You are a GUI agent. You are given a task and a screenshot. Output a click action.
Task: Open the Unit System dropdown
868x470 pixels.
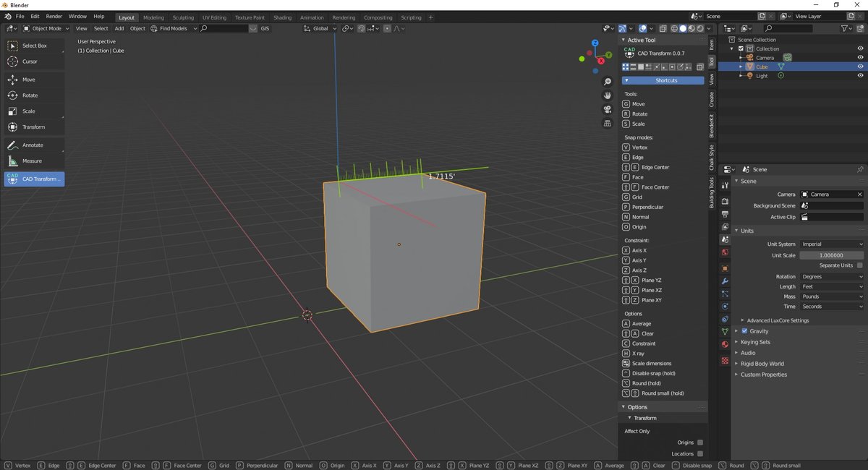[x=831, y=244]
